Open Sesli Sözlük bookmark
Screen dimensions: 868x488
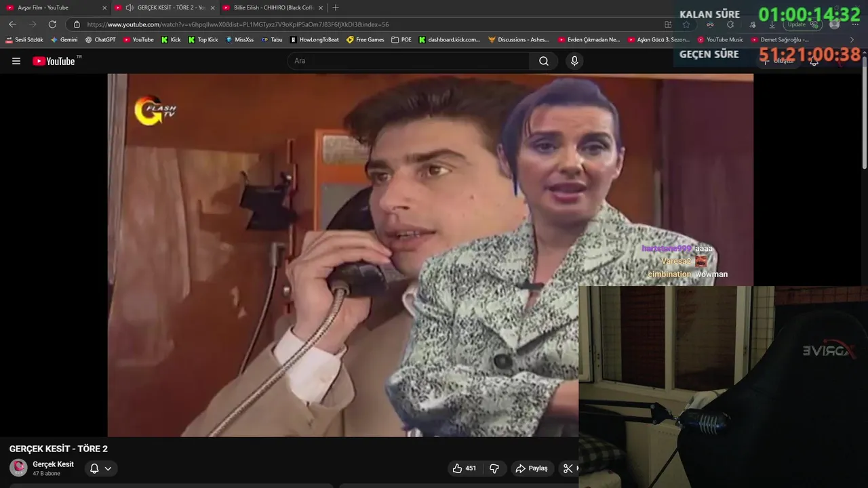(x=24, y=40)
